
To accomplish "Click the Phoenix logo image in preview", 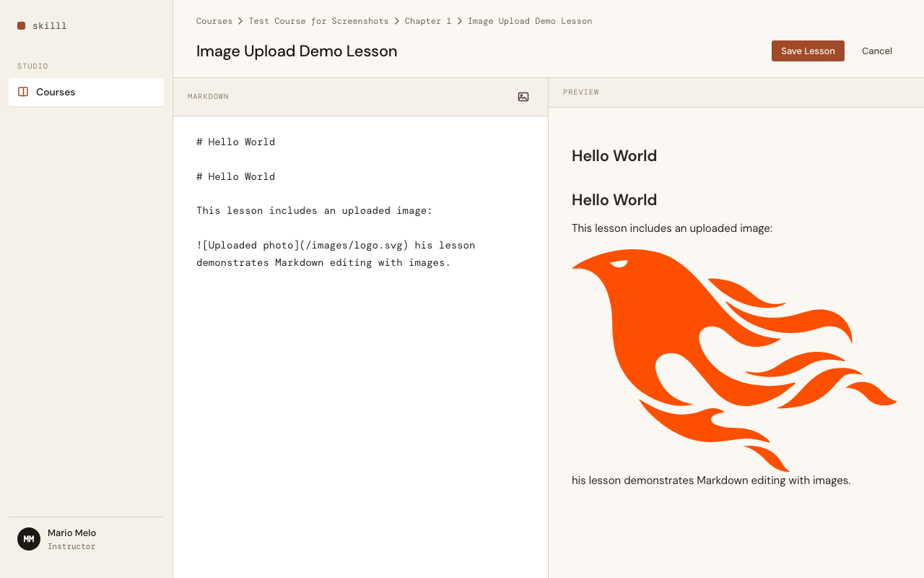I will coord(734,361).
